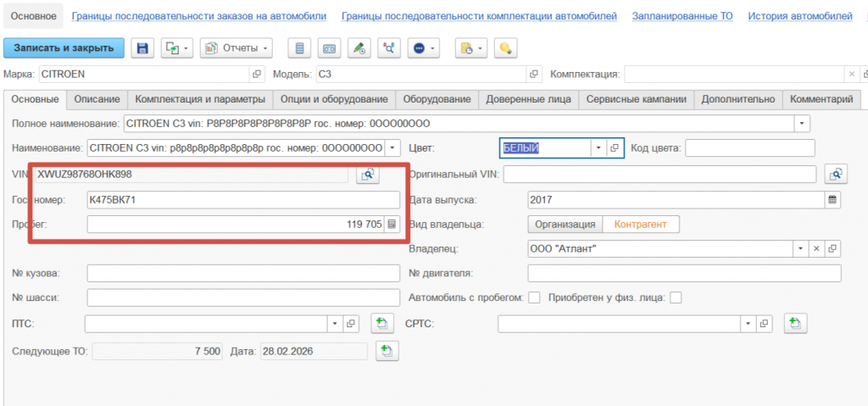
Task: Open the Отчеты dropdown menu
Action: point(236,48)
